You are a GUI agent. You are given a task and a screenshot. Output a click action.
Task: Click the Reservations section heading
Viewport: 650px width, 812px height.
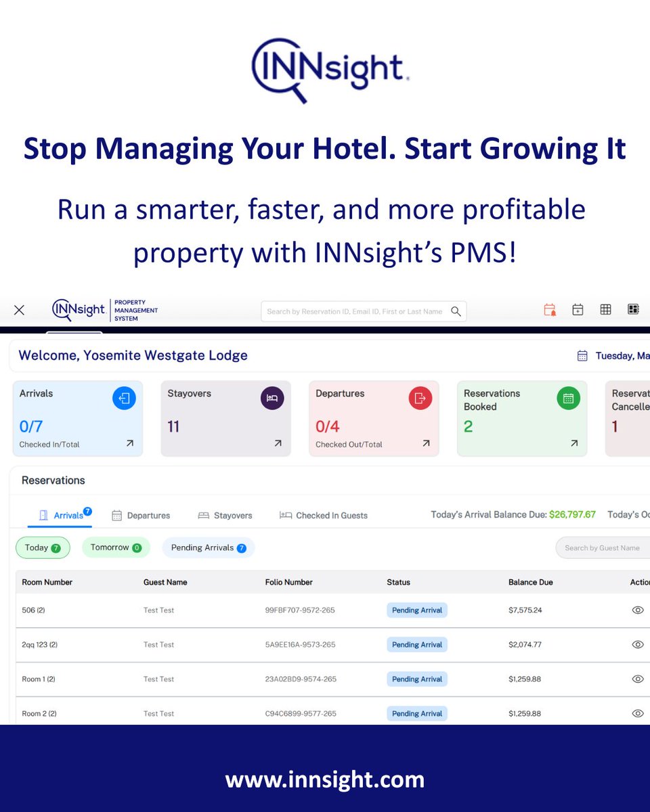pyautogui.click(x=53, y=480)
